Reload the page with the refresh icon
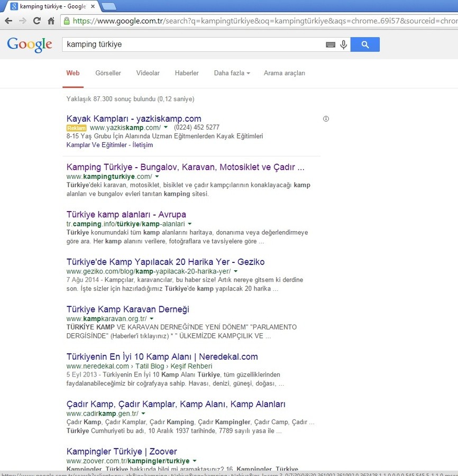This screenshot has width=458, height=476. (x=36, y=21)
